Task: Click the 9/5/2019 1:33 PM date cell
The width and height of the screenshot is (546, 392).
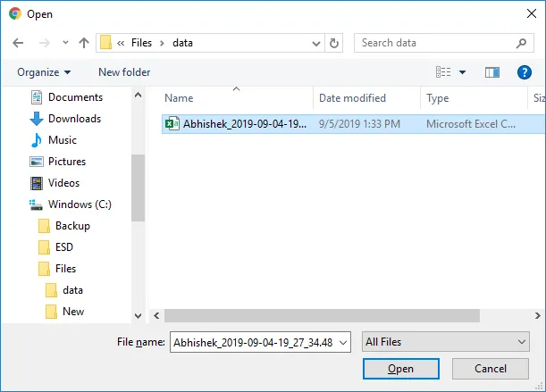Action: 359,124
